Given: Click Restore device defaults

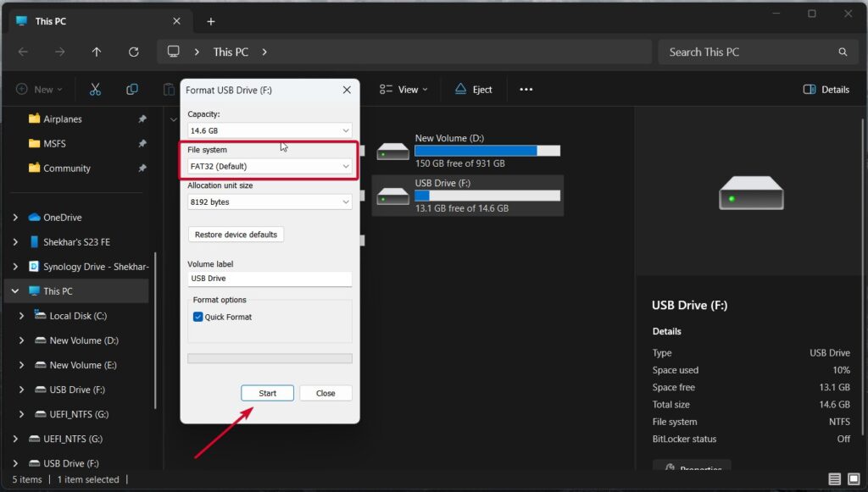Looking at the screenshot, I should 236,235.
